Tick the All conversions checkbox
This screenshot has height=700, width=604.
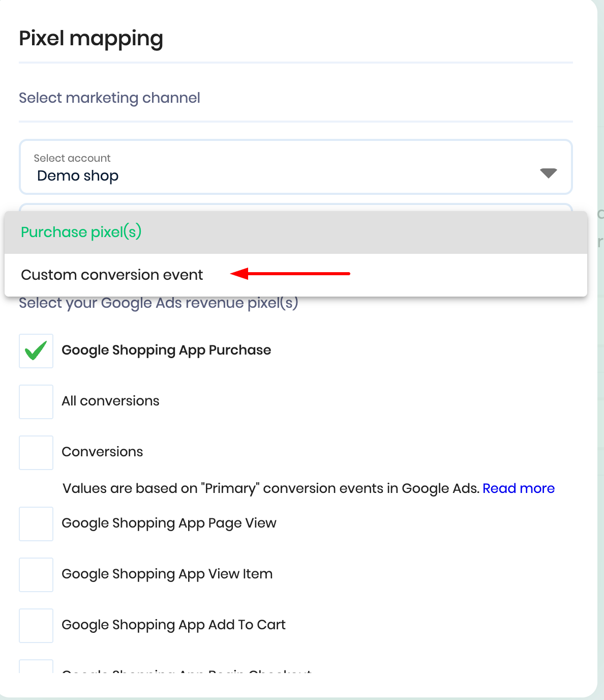click(36, 402)
